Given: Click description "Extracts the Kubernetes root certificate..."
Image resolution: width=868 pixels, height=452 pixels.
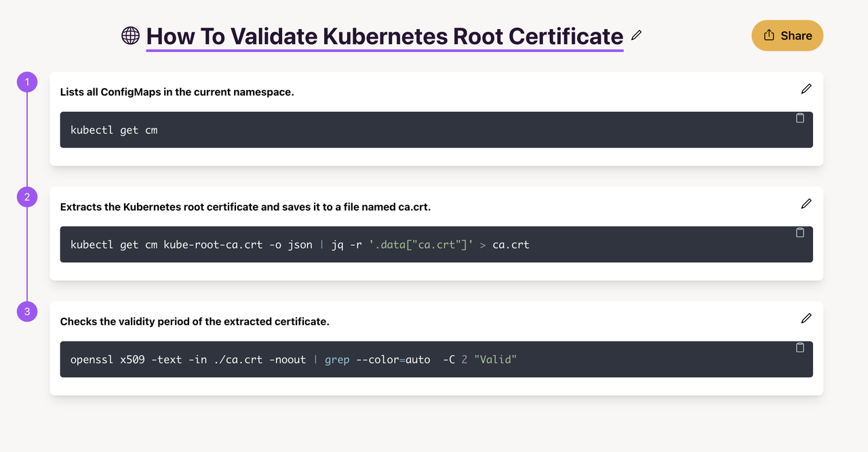Looking at the screenshot, I should pos(245,207).
